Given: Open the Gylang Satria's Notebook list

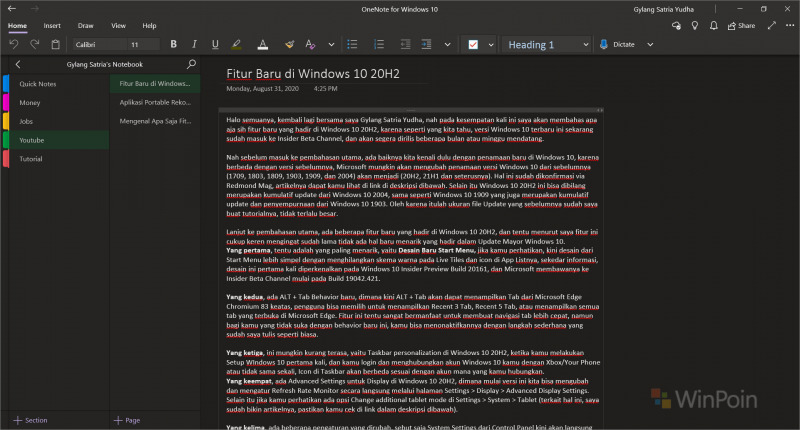Looking at the screenshot, I should pyautogui.click(x=105, y=64).
